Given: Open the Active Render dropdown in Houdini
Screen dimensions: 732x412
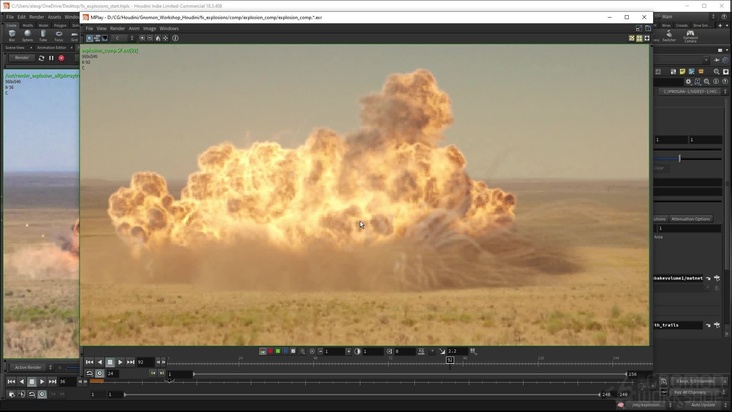Looking at the screenshot, I should pos(32,367).
